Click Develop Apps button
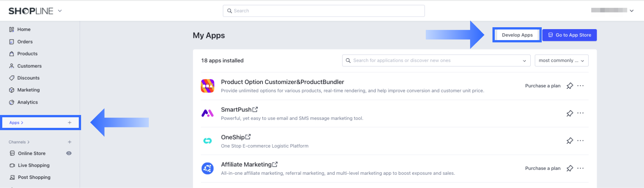 [517, 35]
